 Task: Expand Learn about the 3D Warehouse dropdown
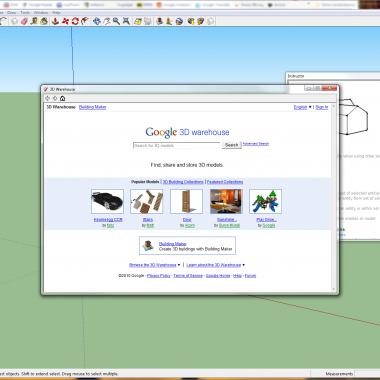(x=216, y=265)
